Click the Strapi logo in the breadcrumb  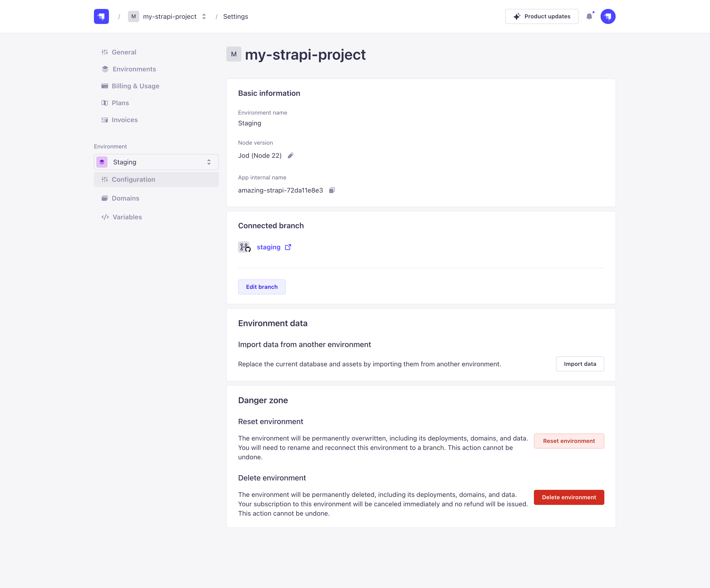tap(101, 16)
